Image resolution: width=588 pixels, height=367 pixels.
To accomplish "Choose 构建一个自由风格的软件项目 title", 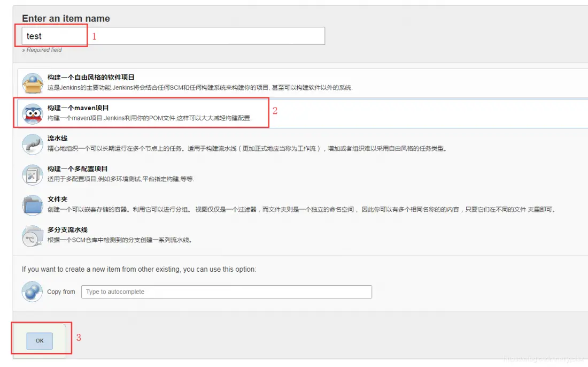I will pos(91,77).
